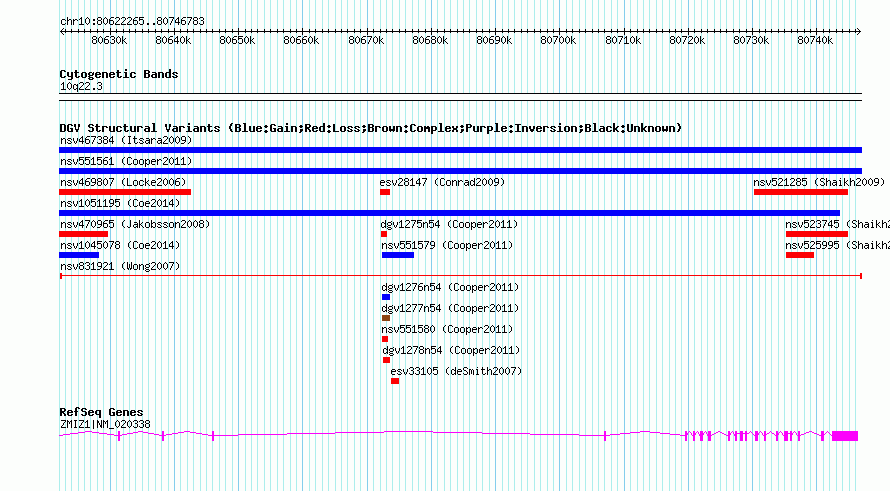Image resolution: width=890 pixels, height=491 pixels.
Task: Click the dgv1278n54 (Cooper2011) label
Action: [451, 350]
